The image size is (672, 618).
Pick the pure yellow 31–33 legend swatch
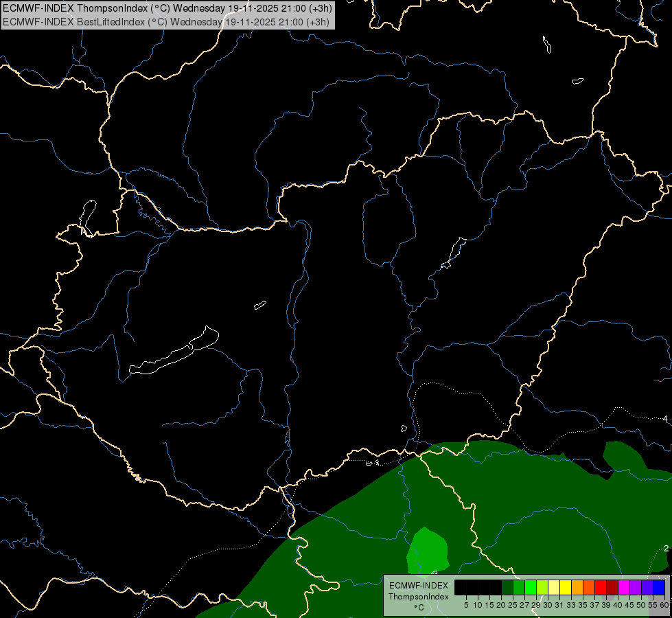(x=566, y=588)
